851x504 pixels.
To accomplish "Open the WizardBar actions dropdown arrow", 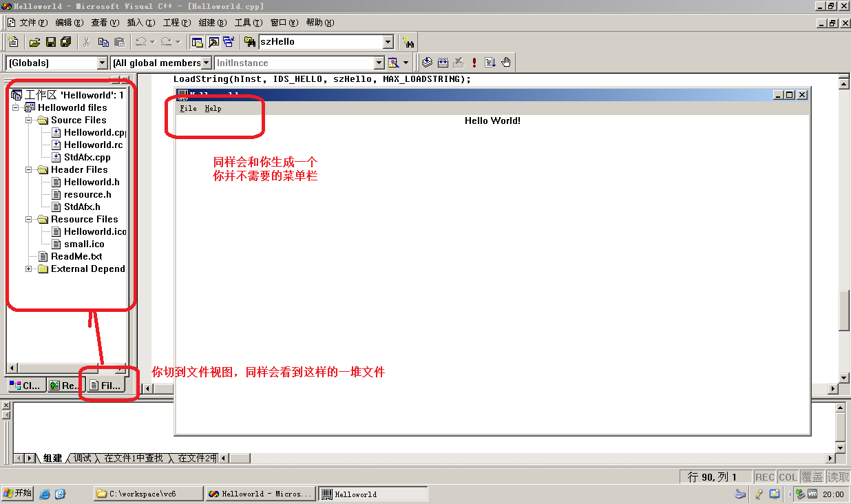I will pos(406,63).
